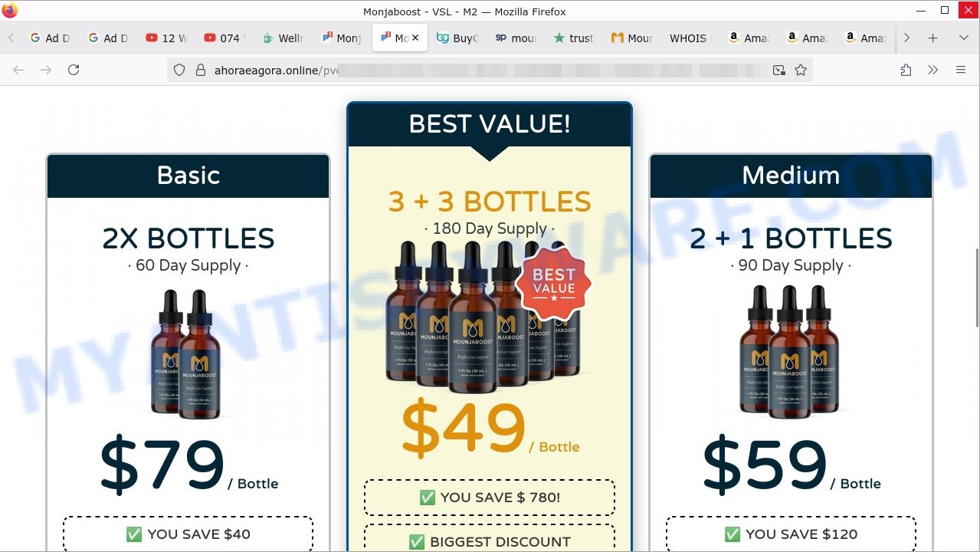Click the Medium 2 + 1 bottles image
Viewport: 980px width, 552px height.
coord(790,352)
